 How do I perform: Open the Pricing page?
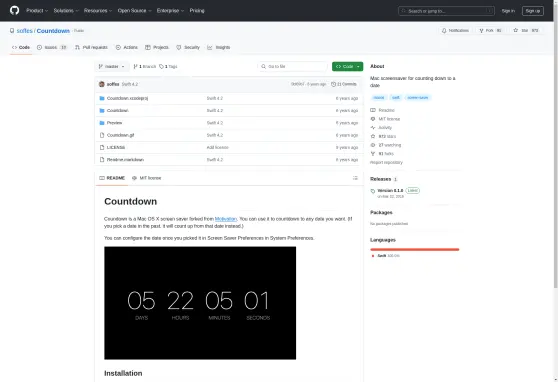pos(197,11)
